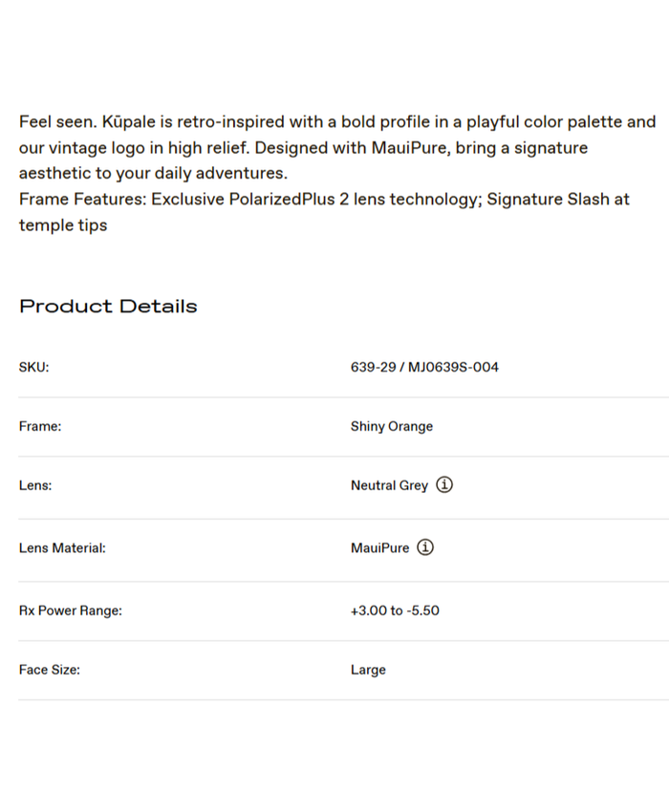The height and width of the screenshot is (812, 669).
Task: Click the Face Size label
Action: coord(50,671)
